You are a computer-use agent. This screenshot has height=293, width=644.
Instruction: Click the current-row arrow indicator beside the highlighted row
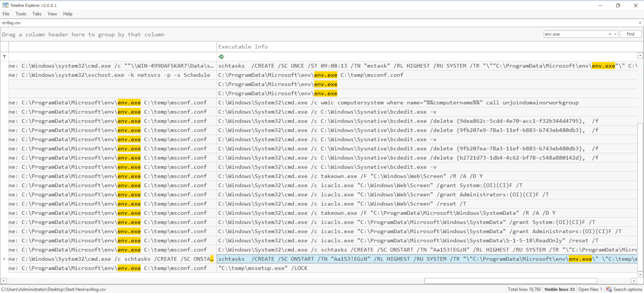4,259
